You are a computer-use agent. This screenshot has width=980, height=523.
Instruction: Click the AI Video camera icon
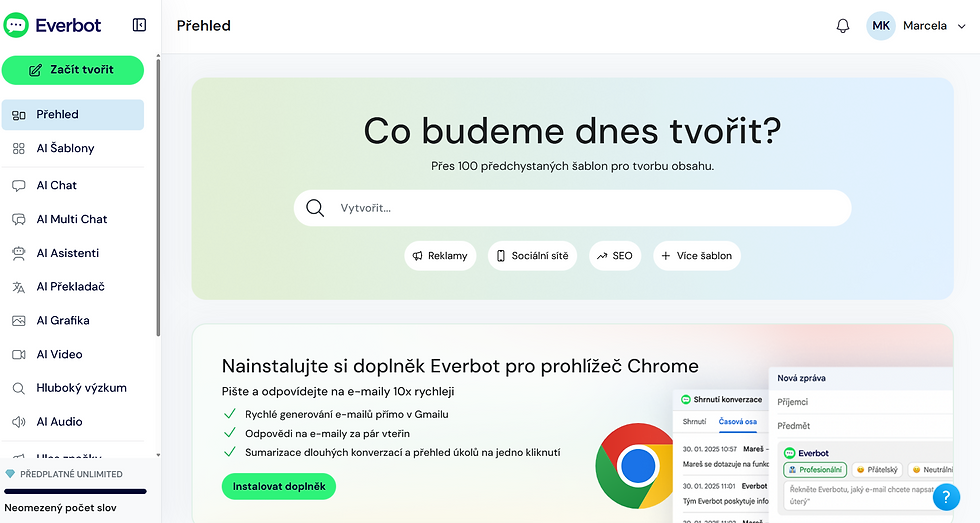(x=19, y=354)
